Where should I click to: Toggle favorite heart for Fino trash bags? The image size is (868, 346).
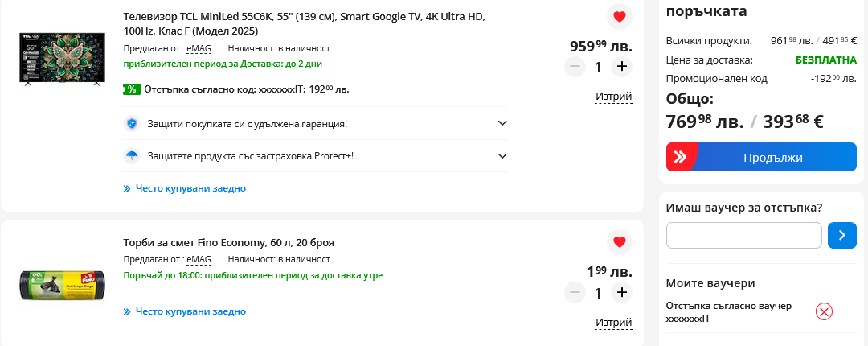619,242
